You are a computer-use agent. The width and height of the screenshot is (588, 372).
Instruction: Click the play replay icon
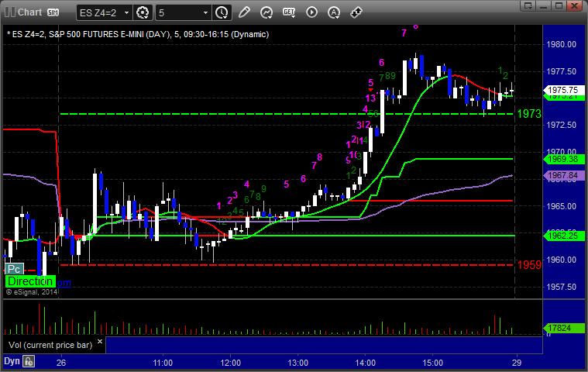[x=311, y=12]
